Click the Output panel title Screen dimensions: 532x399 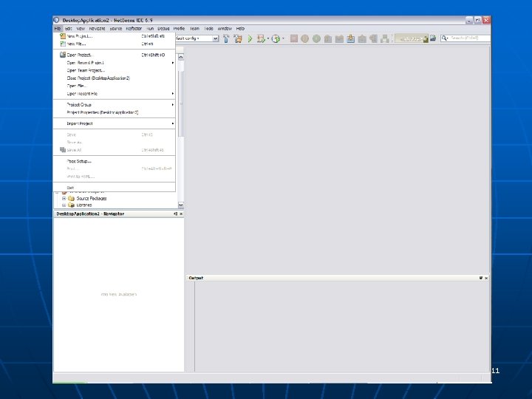[x=196, y=278]
